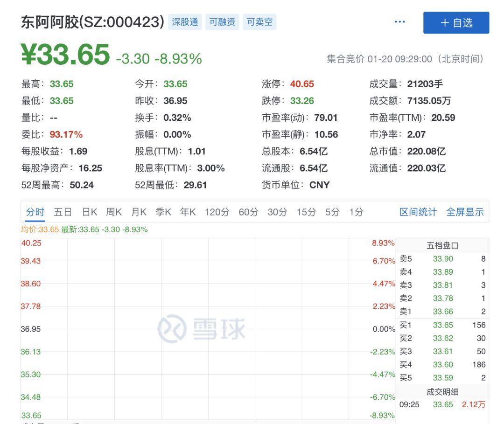This screenshot has width=504, height=424.
Task: Click the 跌停 value 33.26
Action: (302, 101)
